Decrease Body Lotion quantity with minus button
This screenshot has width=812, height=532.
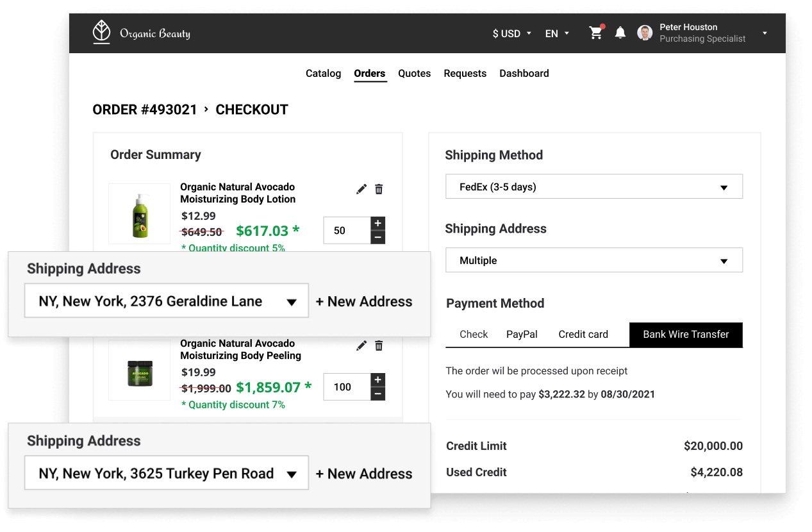coord(378,237)
